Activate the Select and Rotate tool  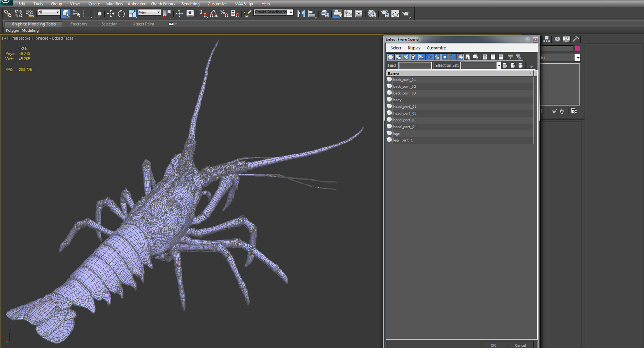tap(121, 13)
